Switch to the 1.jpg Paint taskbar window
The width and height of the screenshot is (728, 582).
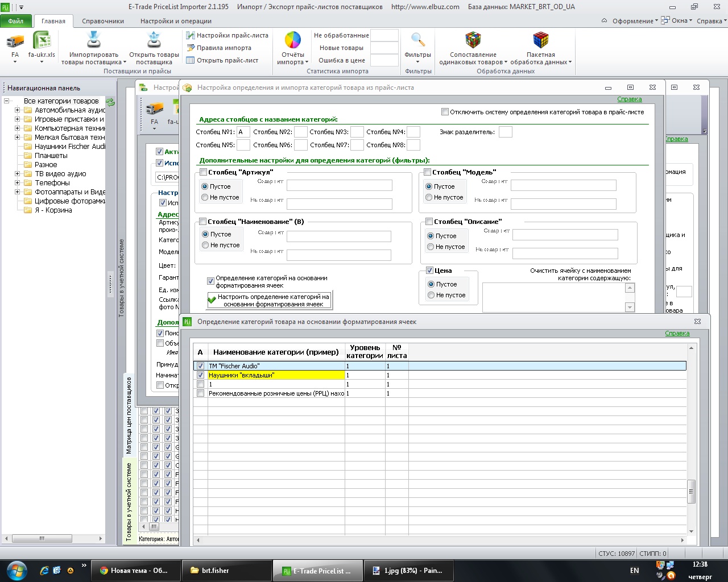[x=408, y=571]
